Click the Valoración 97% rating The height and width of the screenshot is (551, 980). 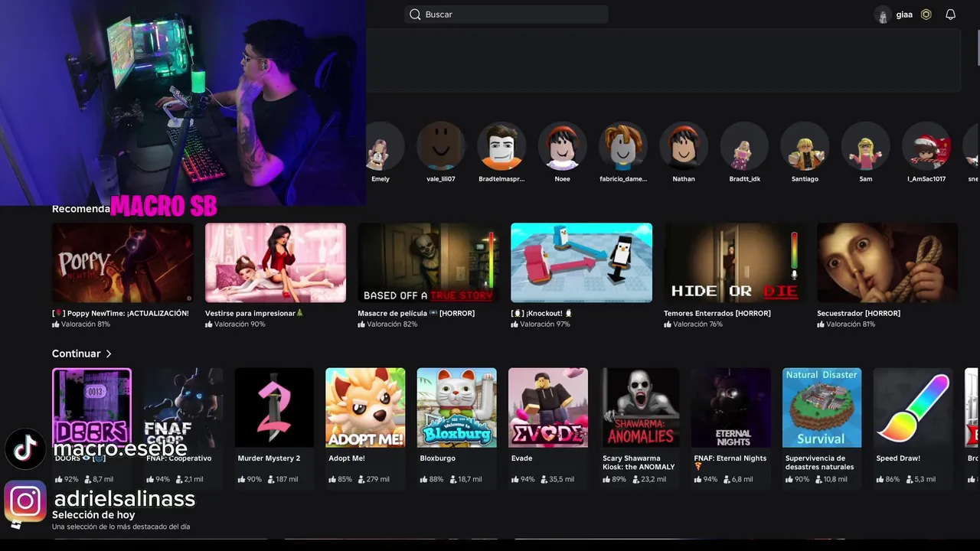click(x=541, y=324)
